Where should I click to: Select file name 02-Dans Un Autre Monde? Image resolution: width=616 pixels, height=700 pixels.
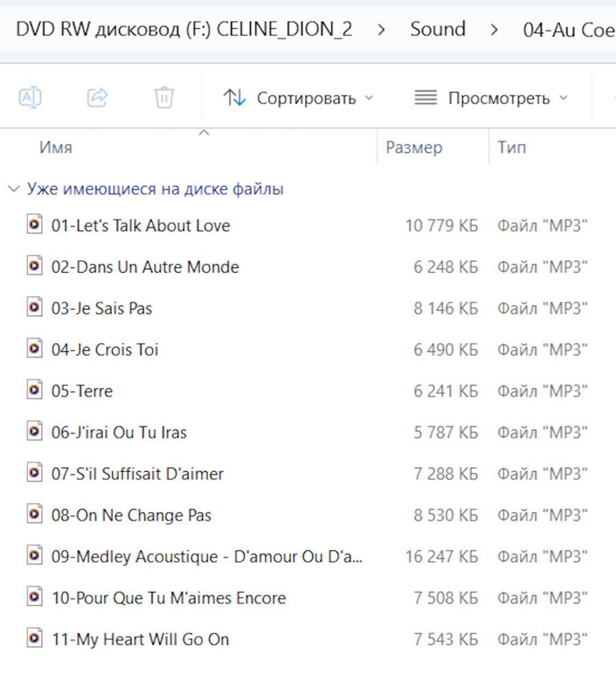pyautogui.click(x=145, y=267)
